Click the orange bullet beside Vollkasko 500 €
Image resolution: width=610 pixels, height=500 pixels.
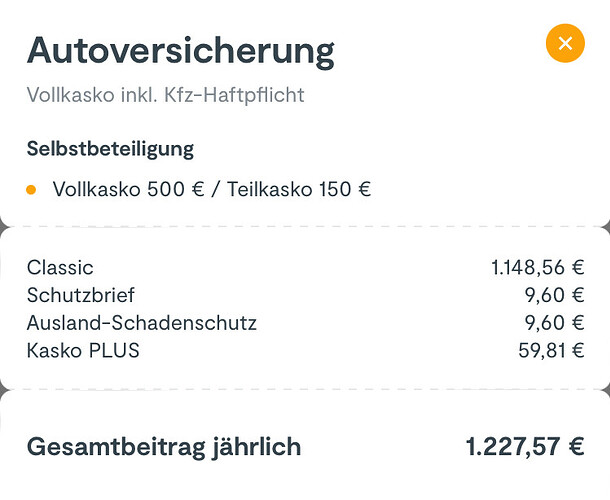32,189
